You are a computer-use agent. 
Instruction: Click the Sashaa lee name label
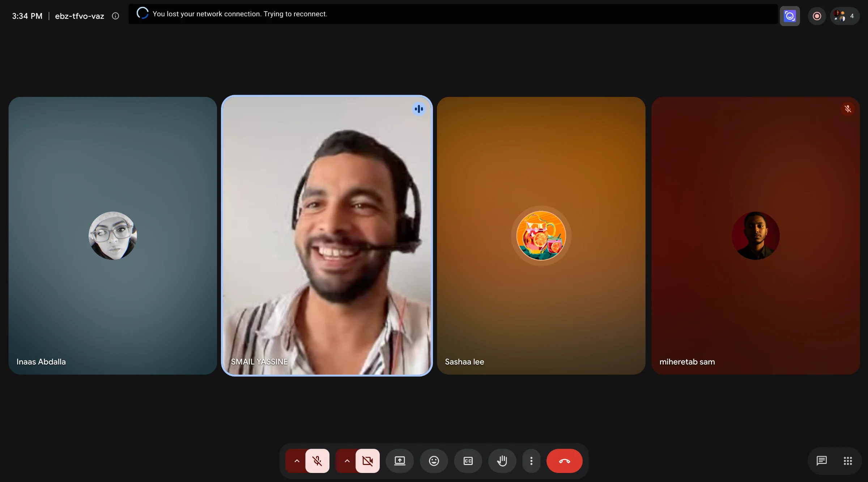click(464, 362)
